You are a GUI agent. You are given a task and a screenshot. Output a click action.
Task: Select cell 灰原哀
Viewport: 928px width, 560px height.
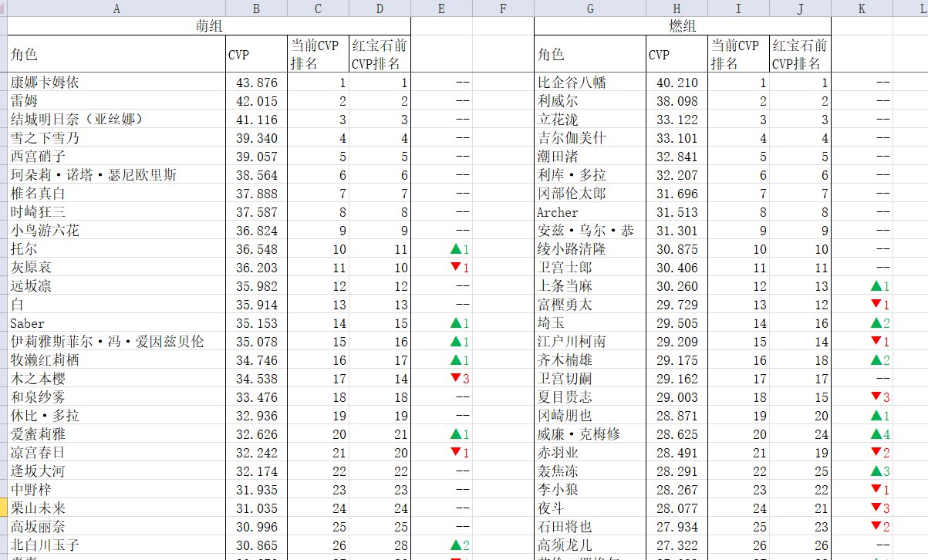(x=116, y=267)
